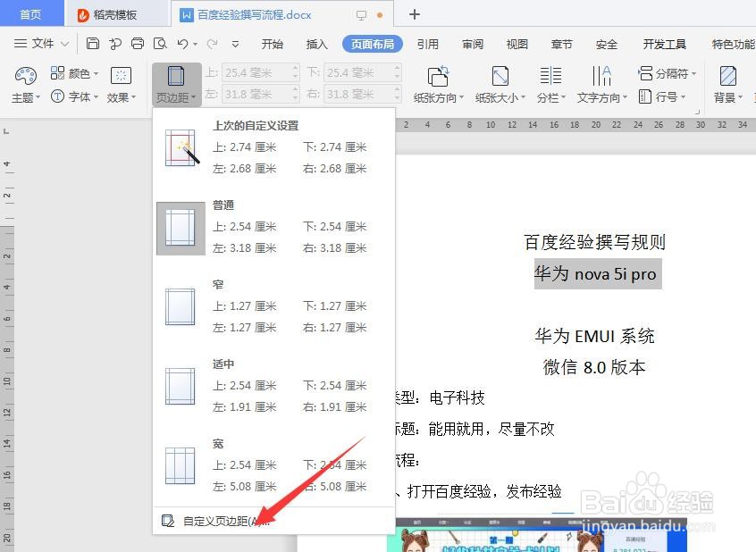
Task: Switch to the 开发工具 ribbon tab
Action: 664,45
